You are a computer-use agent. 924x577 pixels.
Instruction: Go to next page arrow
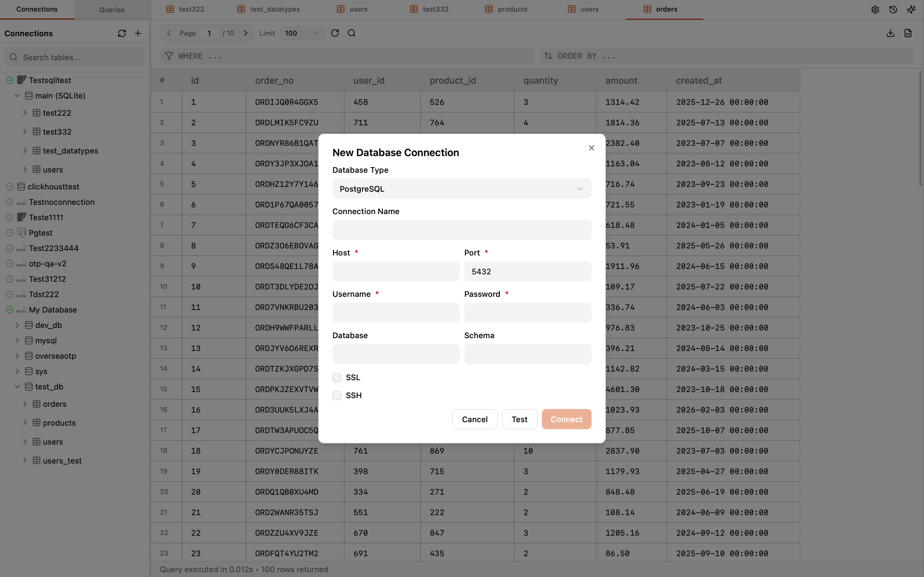[245, 33]
